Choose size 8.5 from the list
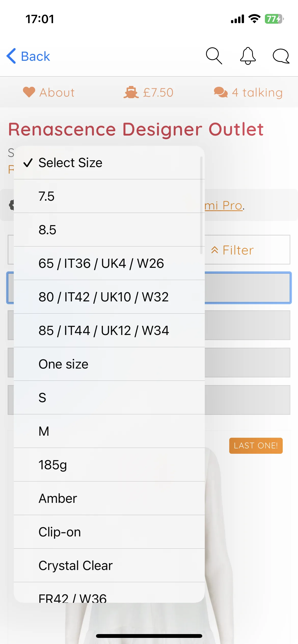The image size is (298, 644). tap(109, 230)
